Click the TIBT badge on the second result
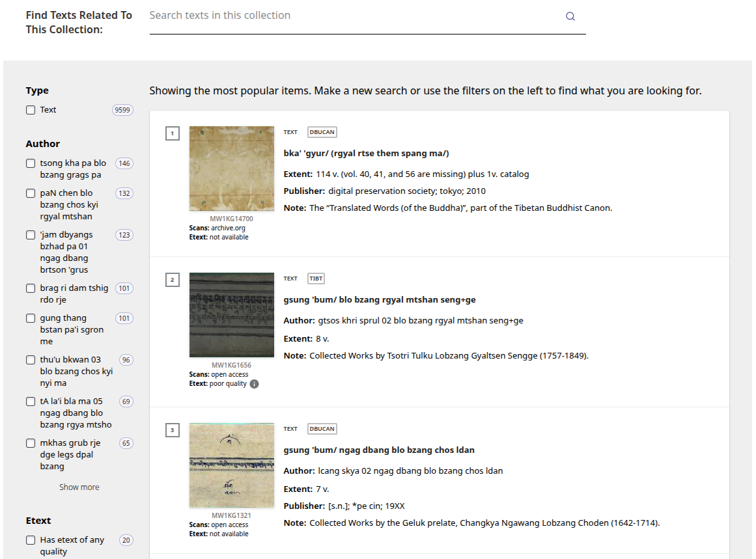The height and width of the screenshot is (559, 756). tap(315, 278)
